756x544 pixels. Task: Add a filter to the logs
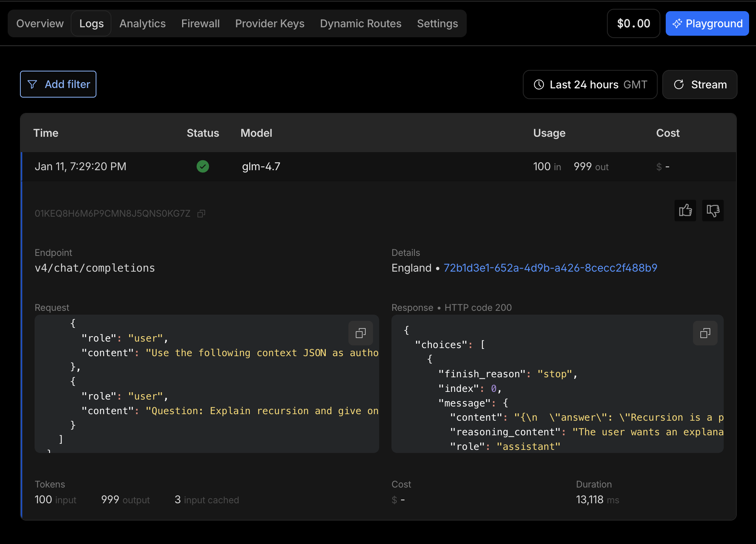pyautogui.click(x=58, y=84)
